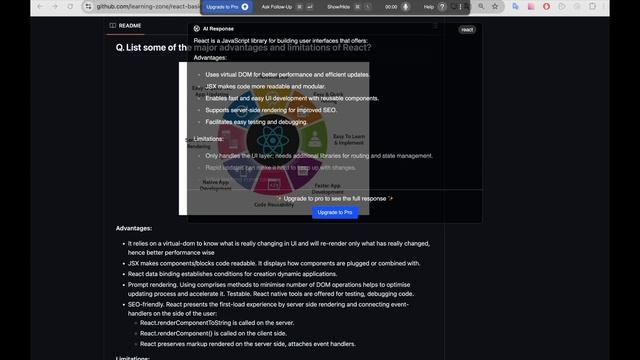The height and width of the screenshot is (360, 640).
Task: Open the Help question mark icon
Action: coord(442,7)
